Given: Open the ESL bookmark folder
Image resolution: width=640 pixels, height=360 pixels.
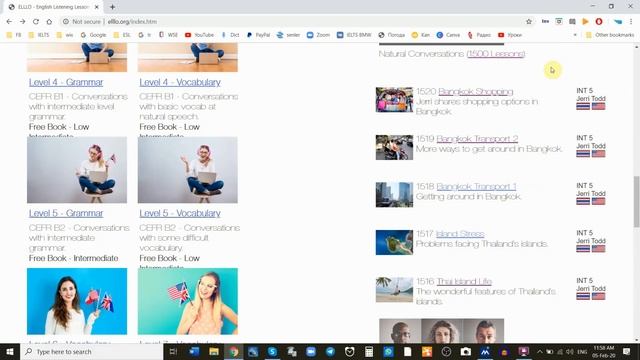Looking at the screenshot, I should (122, 35).
